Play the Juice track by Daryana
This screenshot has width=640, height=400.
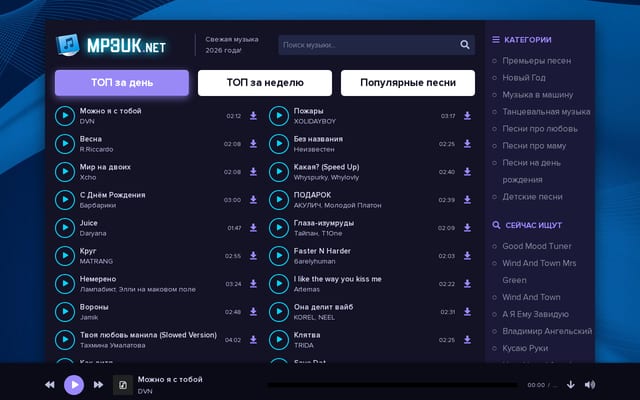coord(65,228)
